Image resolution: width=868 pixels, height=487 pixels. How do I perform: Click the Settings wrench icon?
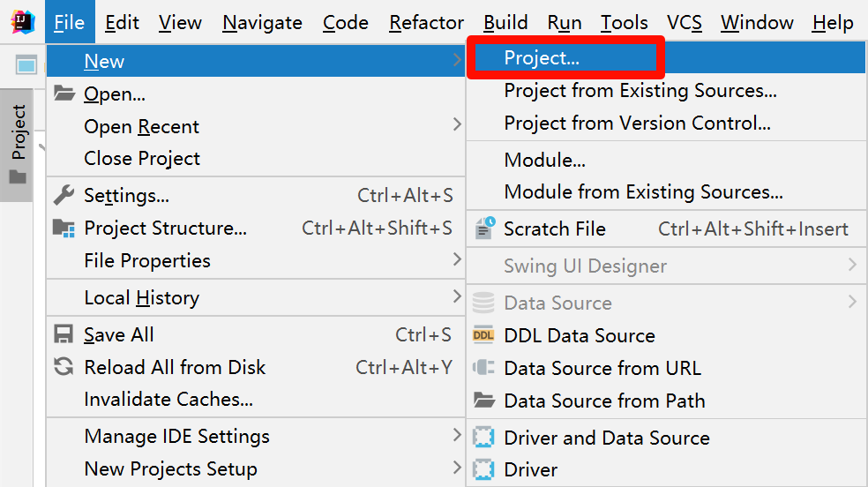(x=64, y=195)
